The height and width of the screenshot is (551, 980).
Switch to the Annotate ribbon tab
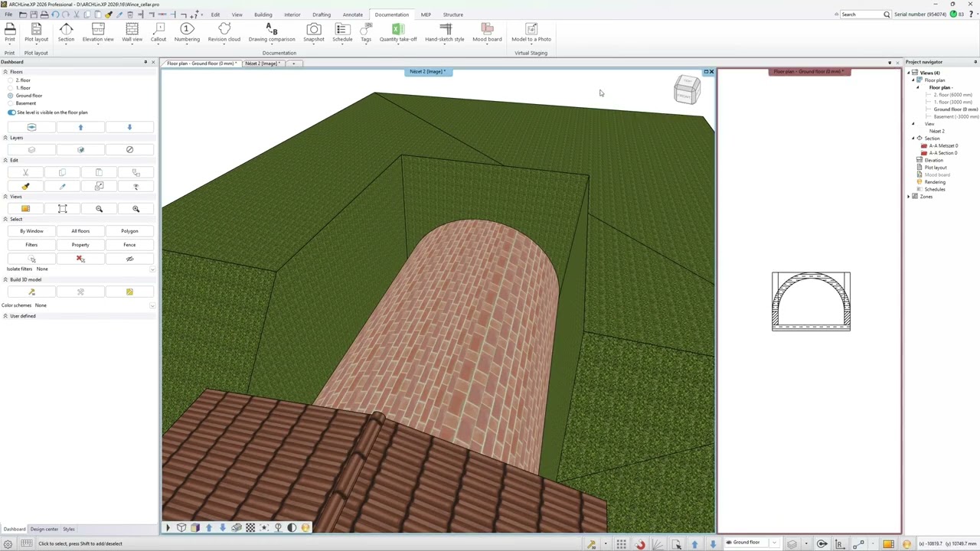(353, 15)
